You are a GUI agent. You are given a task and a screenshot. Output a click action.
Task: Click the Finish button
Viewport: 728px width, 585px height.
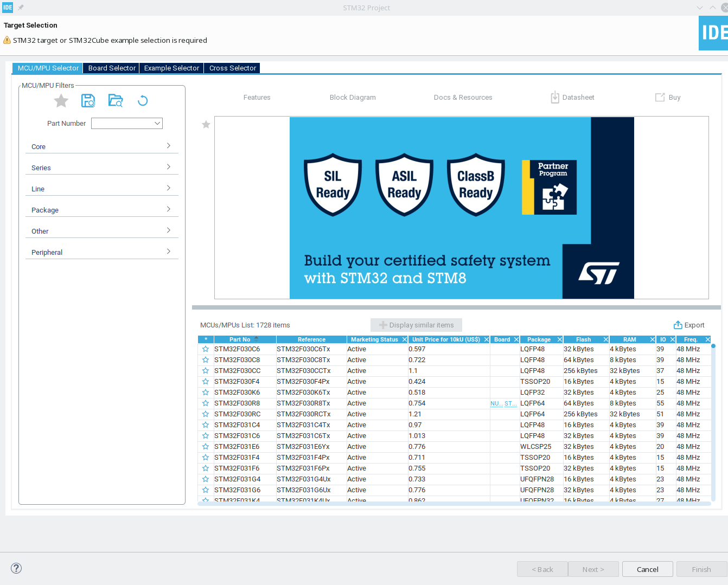click(701, 569)
